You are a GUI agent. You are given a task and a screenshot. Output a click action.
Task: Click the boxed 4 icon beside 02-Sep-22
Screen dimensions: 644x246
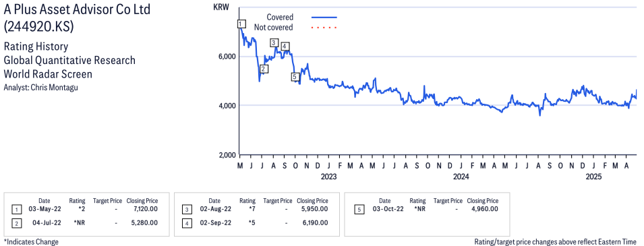pos(187,224)
